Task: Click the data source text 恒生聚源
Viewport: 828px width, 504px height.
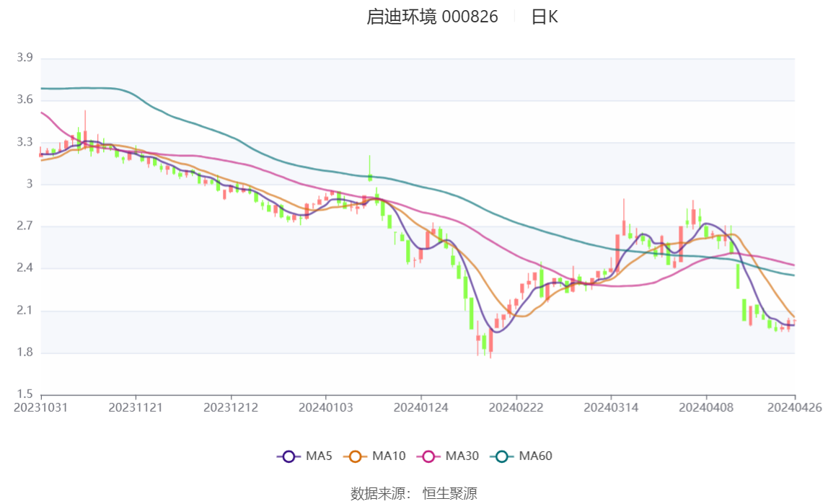Action: pos(450,494)
